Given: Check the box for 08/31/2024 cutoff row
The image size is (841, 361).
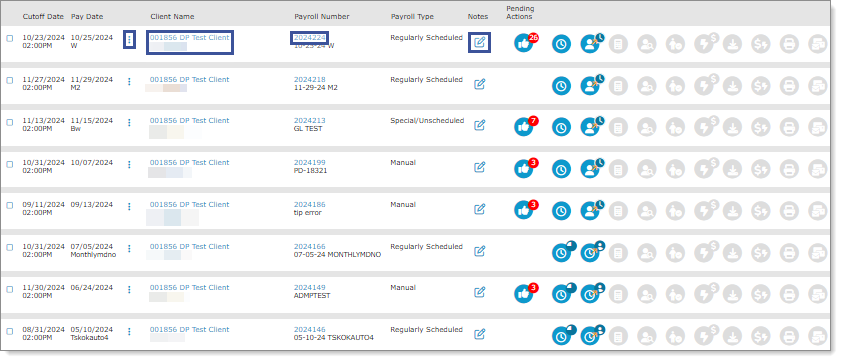Looking at the screenshot, I should coord(10,331).
